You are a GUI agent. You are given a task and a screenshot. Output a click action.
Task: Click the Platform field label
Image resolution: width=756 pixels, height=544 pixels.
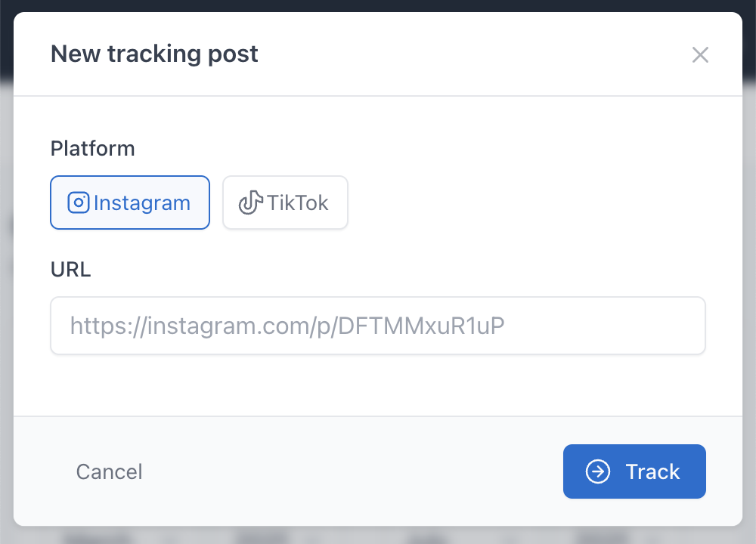pos(92,149)
